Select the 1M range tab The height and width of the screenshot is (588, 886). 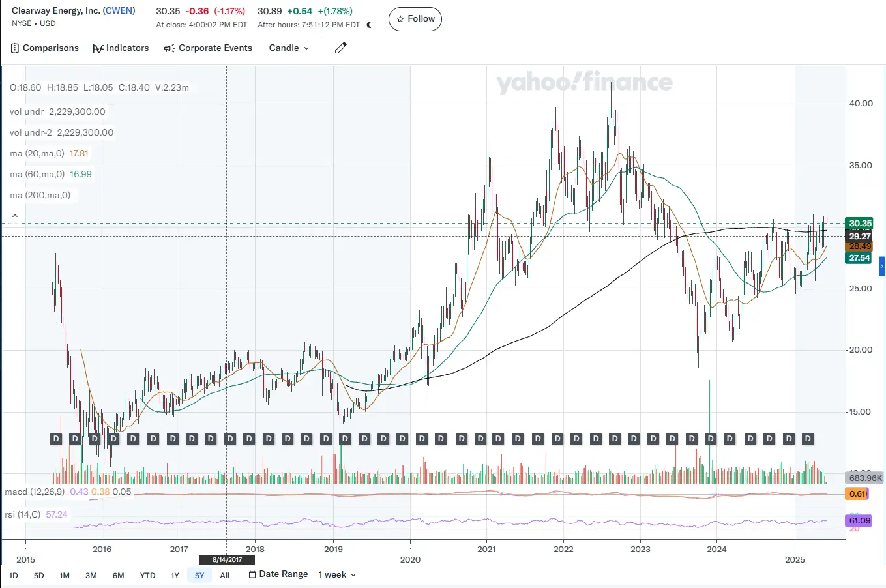[x=65, y=576]
